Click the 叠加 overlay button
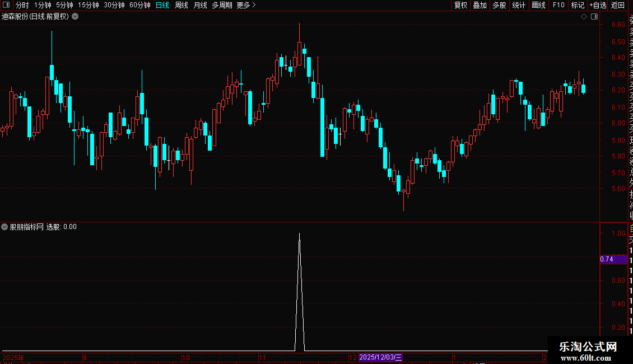 tap(480, 5)
